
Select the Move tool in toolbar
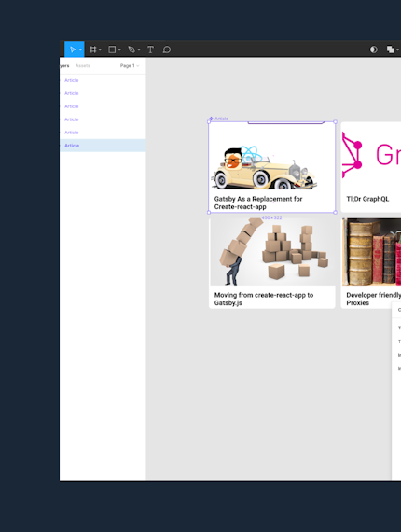coord(73,49)
